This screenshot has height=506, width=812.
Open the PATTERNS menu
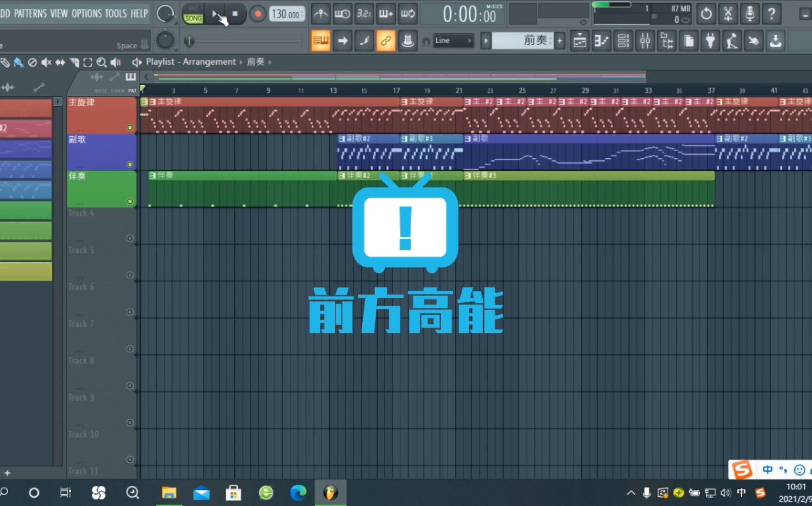point(30,13)
